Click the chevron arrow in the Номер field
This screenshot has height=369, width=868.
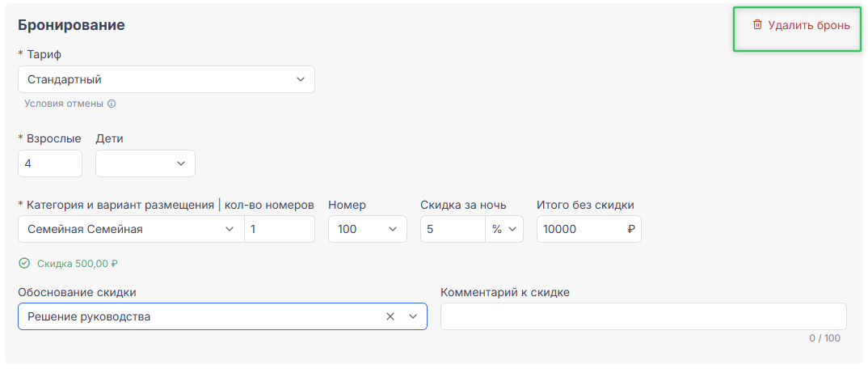pos(393,229)
